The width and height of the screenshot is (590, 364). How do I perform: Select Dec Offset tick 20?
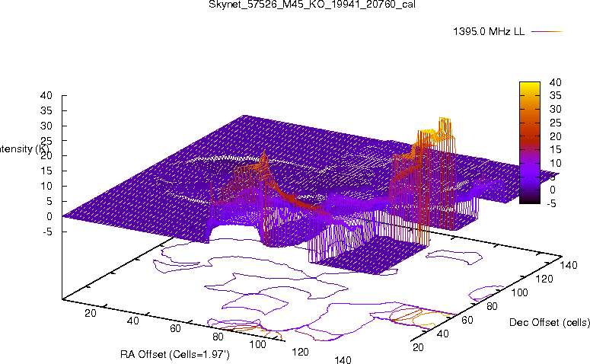(418, 347)
